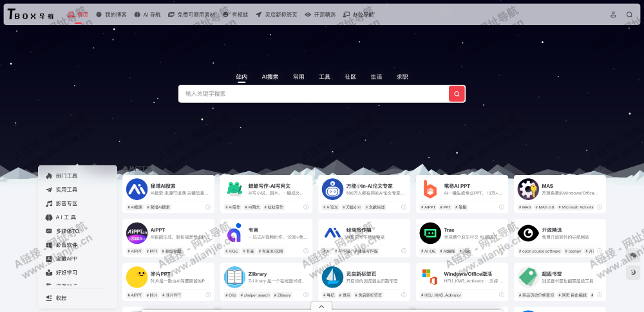Open the Zlibrary book icon
Image resolution: width=644 pixels, height=312 pixels.
(x=234, y=277)
